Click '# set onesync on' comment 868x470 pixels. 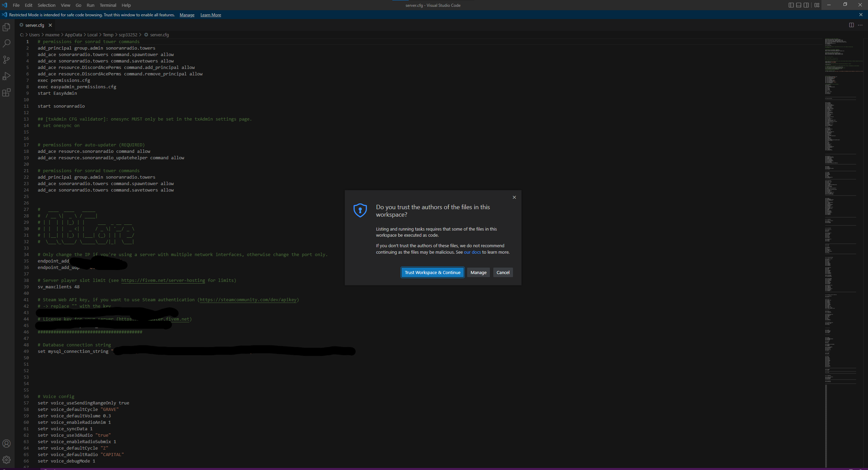pyautogui.click(x=58, y=125)
